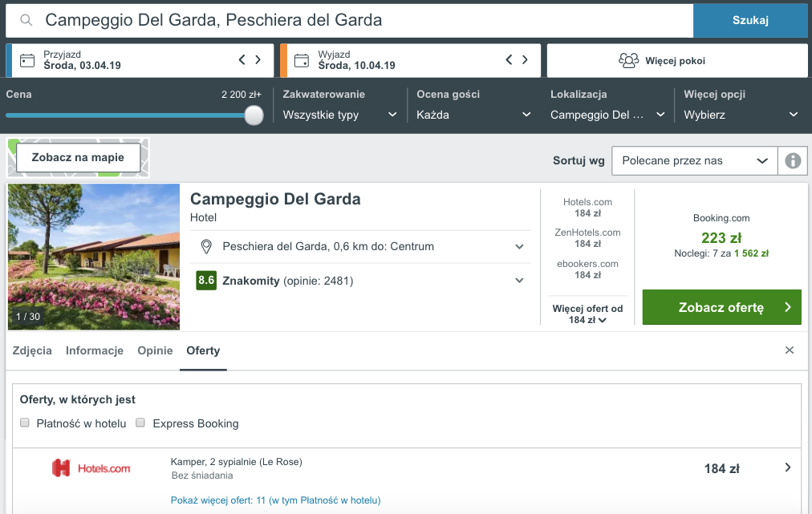Open the sorting info icon
This screenshot has height=514, width=812.
click(x=793, y=161)
